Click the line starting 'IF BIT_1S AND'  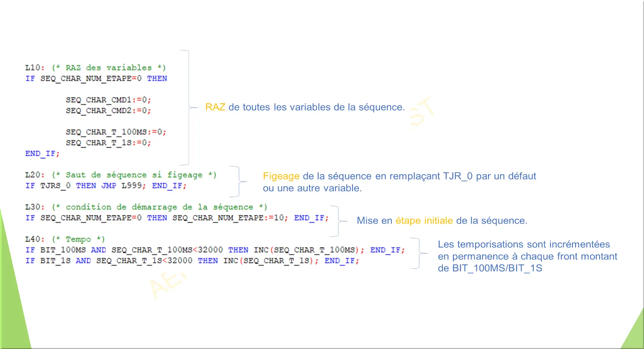192,260
